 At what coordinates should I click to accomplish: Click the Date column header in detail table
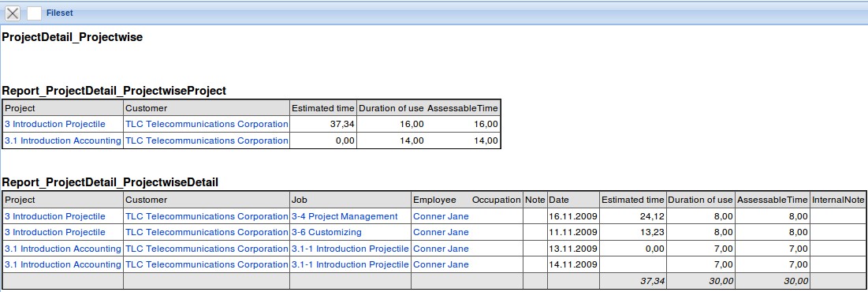[x=558, y=200]
